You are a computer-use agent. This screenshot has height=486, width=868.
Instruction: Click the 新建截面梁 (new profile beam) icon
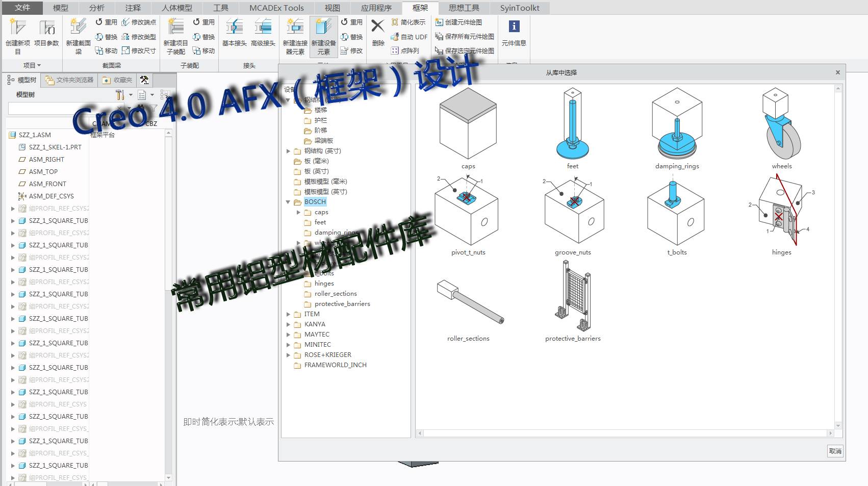78,29
